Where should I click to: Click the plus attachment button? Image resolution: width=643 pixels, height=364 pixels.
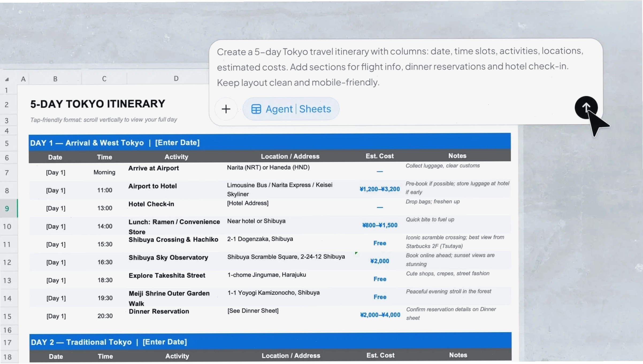click(x=226, y=109)
